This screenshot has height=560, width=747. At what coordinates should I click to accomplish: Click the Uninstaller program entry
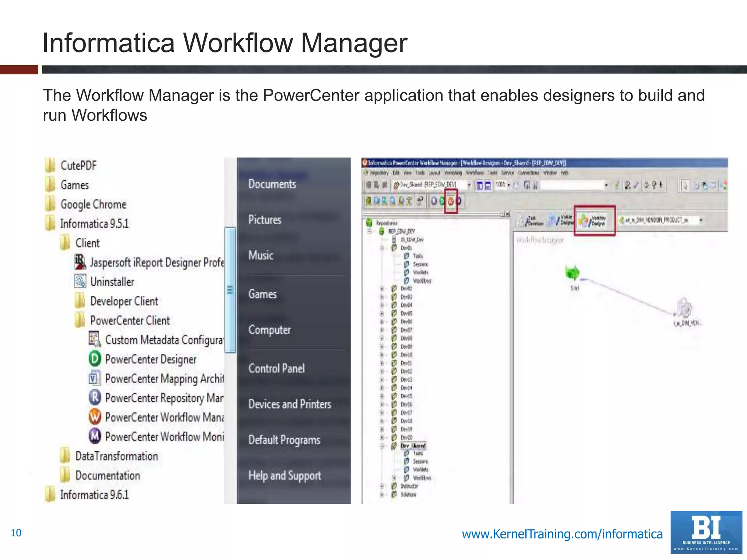[x=104, y=282]
